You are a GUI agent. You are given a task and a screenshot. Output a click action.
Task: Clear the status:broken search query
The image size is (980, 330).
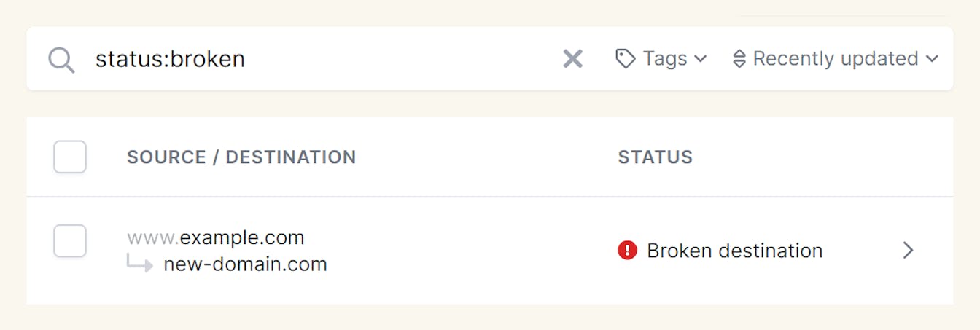pos(573,59)
